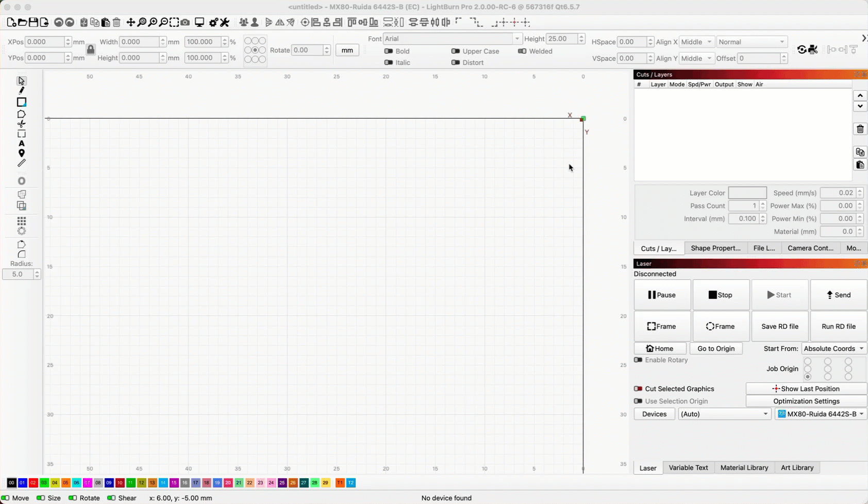Click the Stop button
Image resolution: width=868 pixels, height=504 pixels.
point(721,295)
